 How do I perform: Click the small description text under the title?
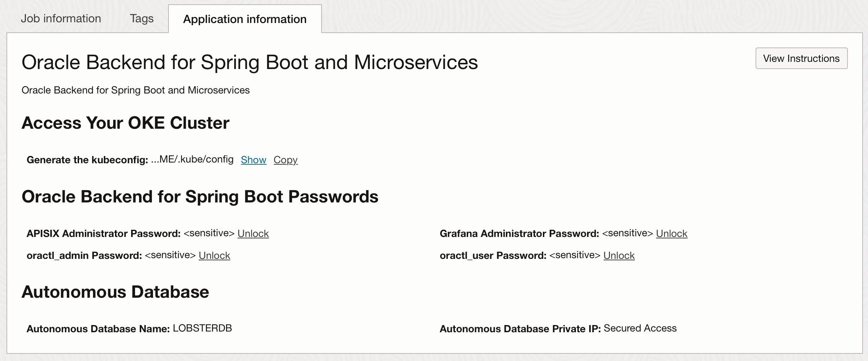point(135,90)
